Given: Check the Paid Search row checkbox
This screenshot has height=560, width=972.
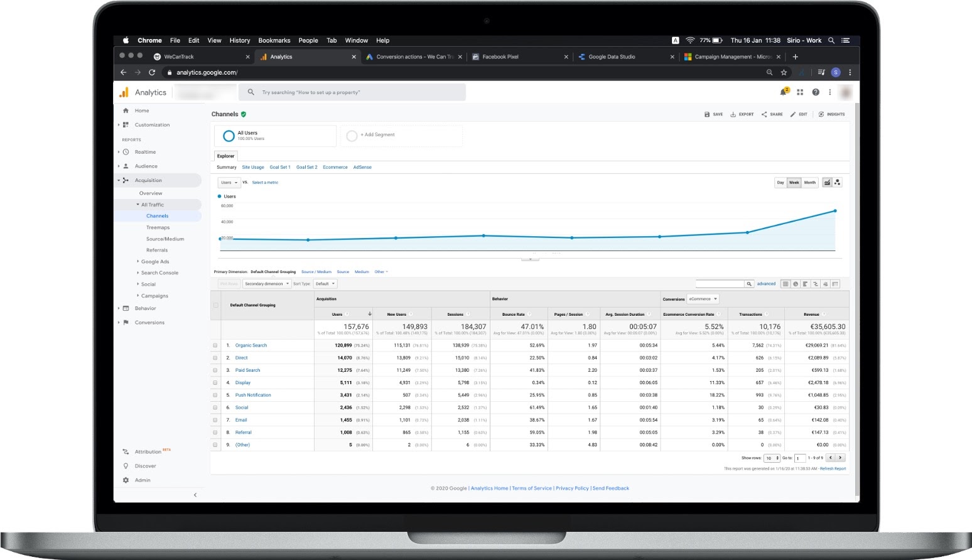Looking at the screenshot, I should 215,370.
